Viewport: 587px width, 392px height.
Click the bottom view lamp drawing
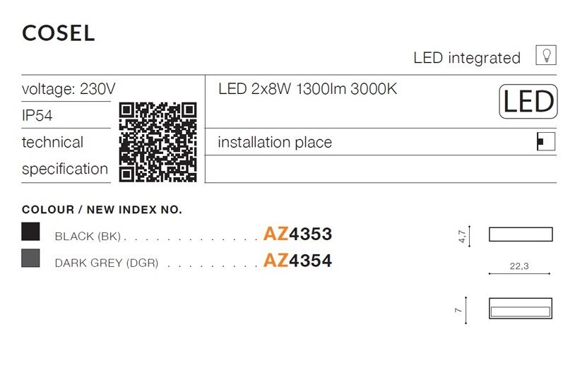tap(521, 309)
